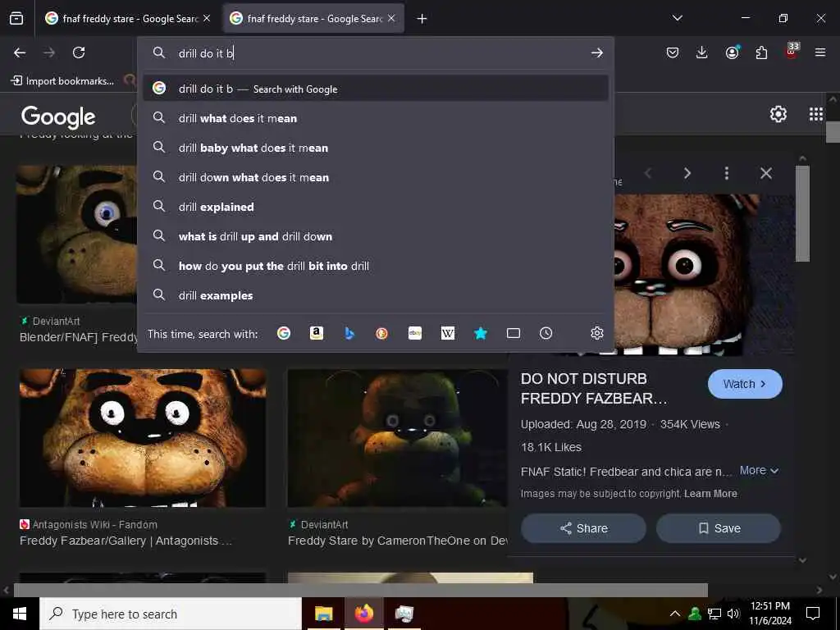
Task: Pick 'how do you put the drill bit into drill'
Action: click(x=376, y=266)
